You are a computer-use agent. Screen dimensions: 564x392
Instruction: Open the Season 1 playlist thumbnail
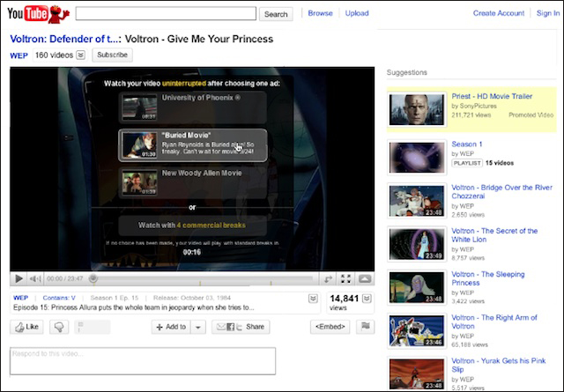tap(417, 158)
